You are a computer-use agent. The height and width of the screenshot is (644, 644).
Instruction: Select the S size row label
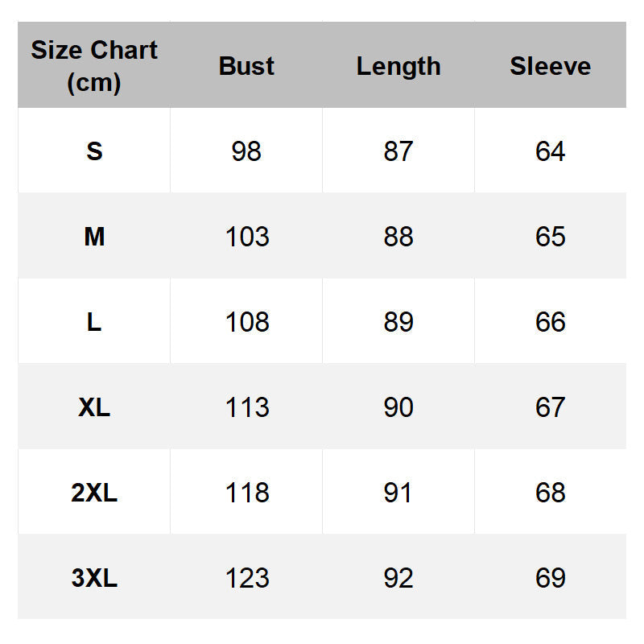(94, 151)
